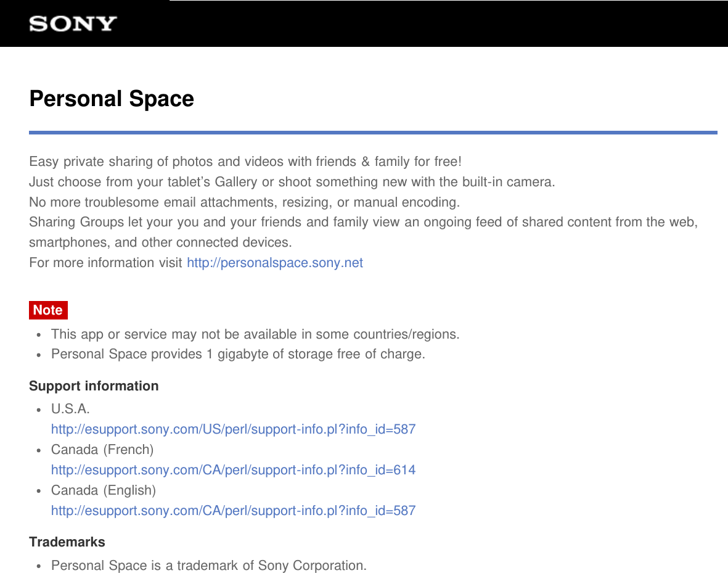Click the 'trademark of Sony Corporation' line
Screen dimensions: 728x573
[209, 565]
